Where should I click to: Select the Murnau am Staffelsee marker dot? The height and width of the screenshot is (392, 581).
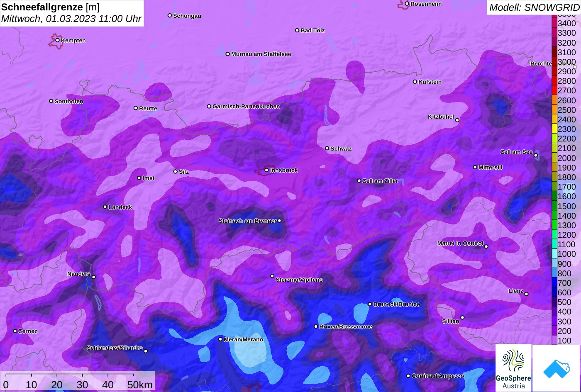pyautogui.click(x=228, y=54)
